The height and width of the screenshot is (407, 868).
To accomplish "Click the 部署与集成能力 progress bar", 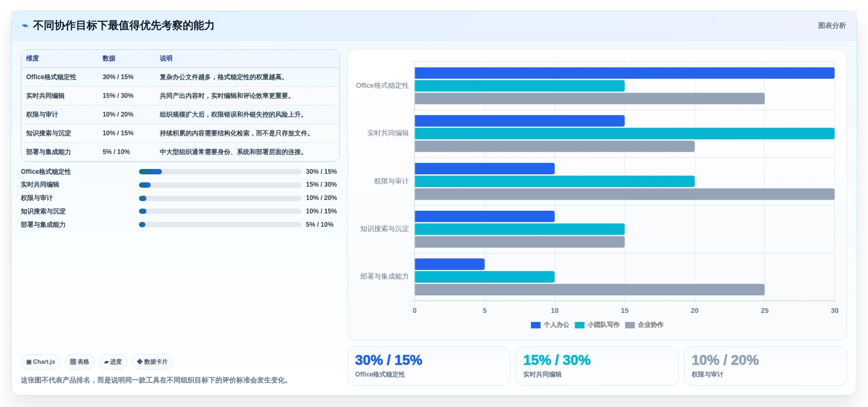I will [220, 225].
